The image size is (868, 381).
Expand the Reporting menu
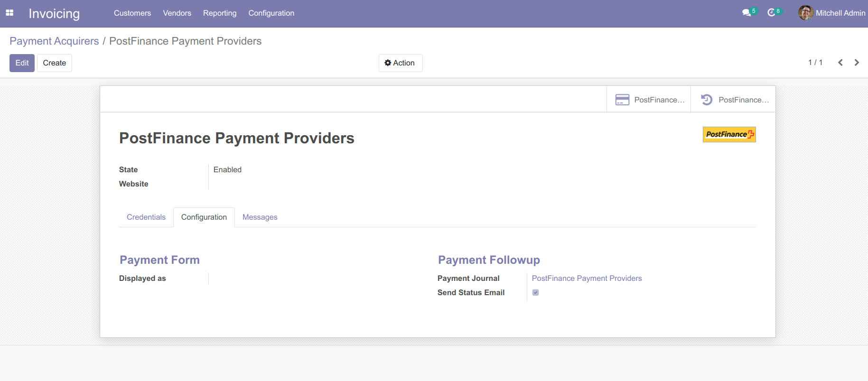[220, 13]
